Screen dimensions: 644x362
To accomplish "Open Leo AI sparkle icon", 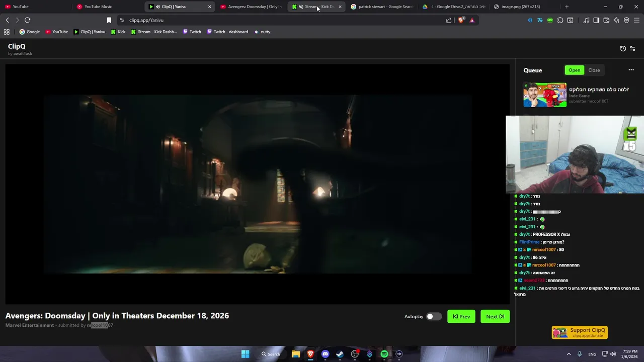I will 616,20.
